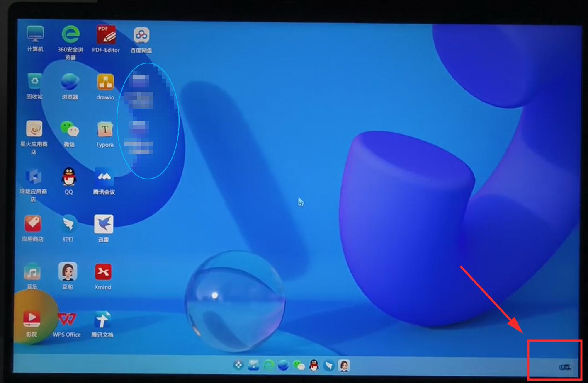Launch 360安全浏览器 from the desktop
588x383 pixels.
[70, 34]
